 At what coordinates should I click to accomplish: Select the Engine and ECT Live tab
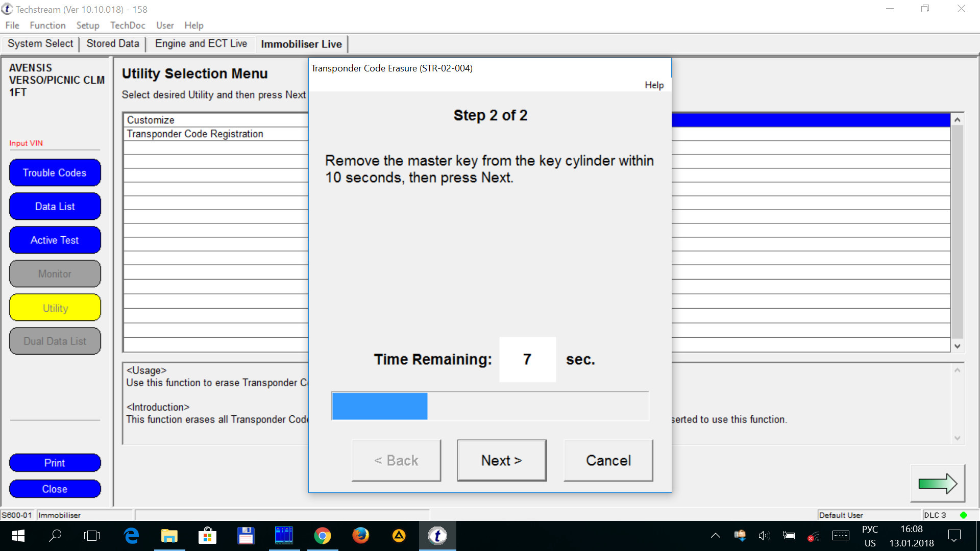(201, 44)
